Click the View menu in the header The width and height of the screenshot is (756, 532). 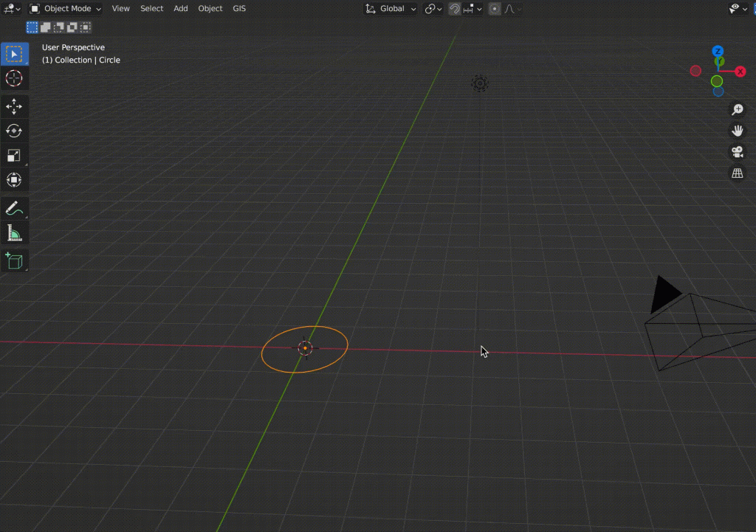pyautogui.click(x=120, y=8)
